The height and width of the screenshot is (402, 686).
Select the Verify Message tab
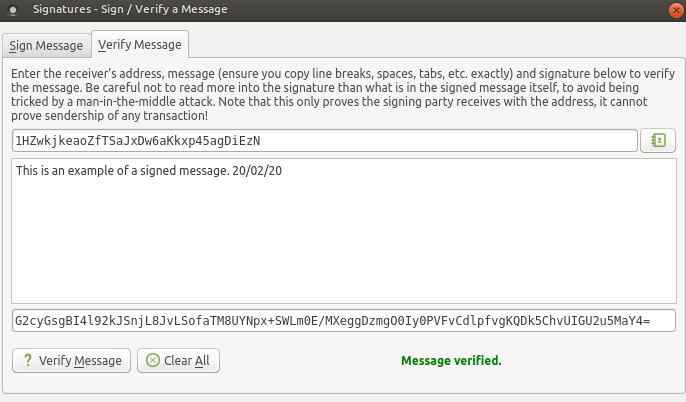tap(140, 44)
